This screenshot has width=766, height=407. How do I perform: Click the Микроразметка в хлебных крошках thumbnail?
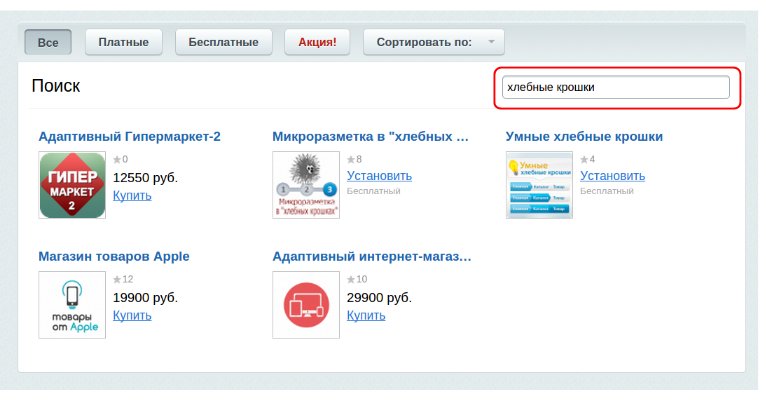tap(306, 185)
